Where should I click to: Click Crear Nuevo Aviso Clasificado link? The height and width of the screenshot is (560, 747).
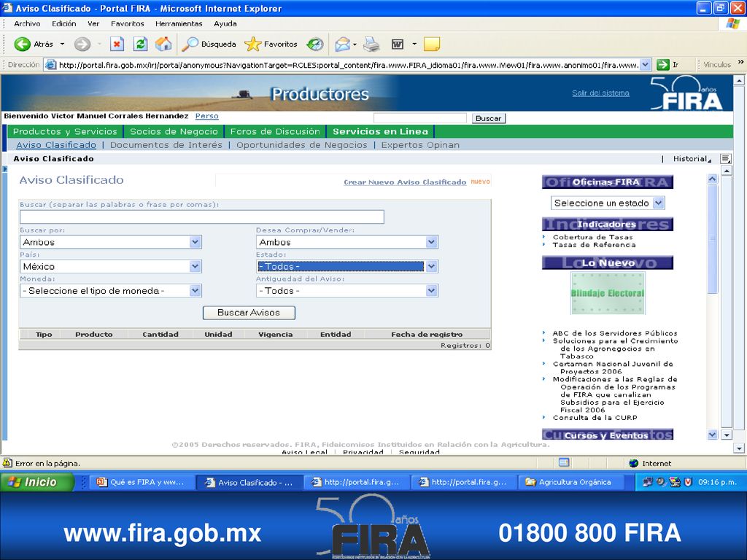pos(405,182)
